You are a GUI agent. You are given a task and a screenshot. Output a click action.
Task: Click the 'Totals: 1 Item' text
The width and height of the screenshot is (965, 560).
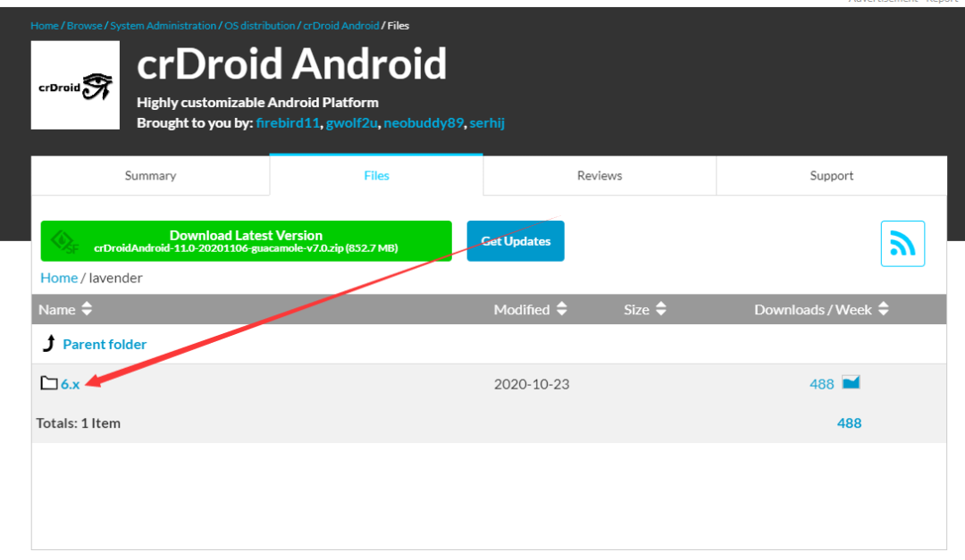coord(78,422)
